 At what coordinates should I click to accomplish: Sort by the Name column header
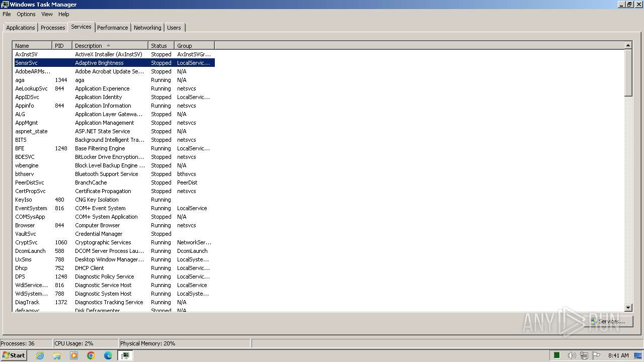(x=32, y=45)
